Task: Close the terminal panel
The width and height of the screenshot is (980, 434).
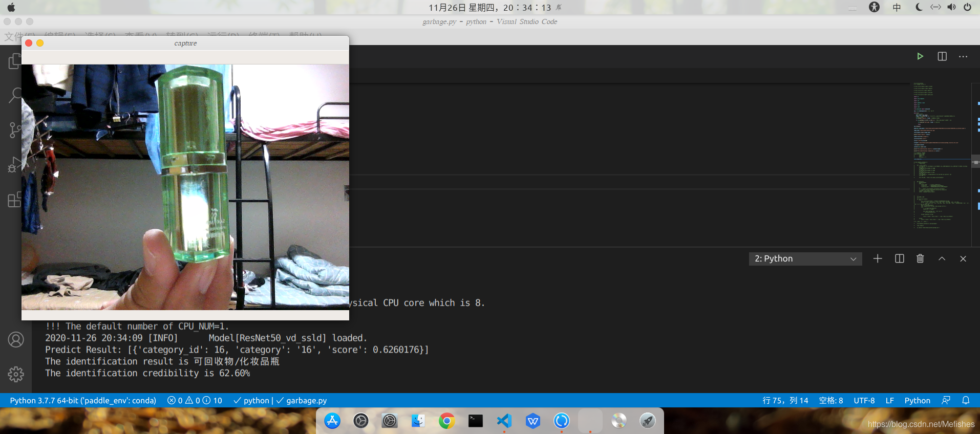Action: coord(963,259)
